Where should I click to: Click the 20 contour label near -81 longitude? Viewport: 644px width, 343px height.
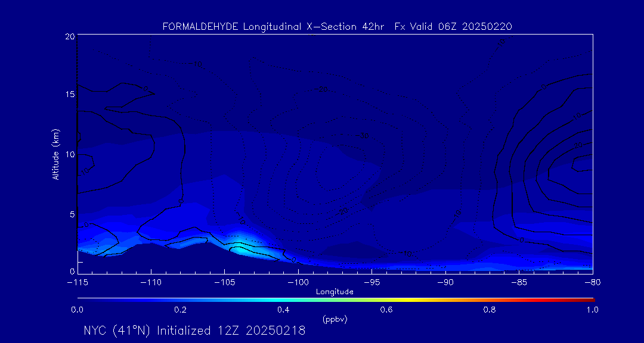[578, 145]
